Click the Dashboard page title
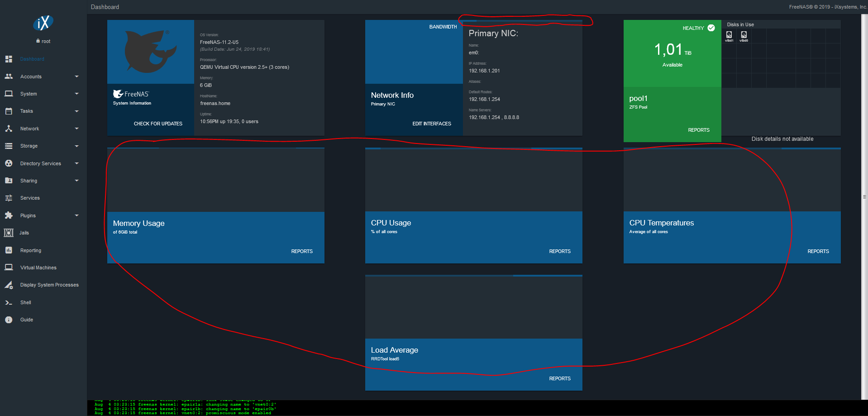 105,7
